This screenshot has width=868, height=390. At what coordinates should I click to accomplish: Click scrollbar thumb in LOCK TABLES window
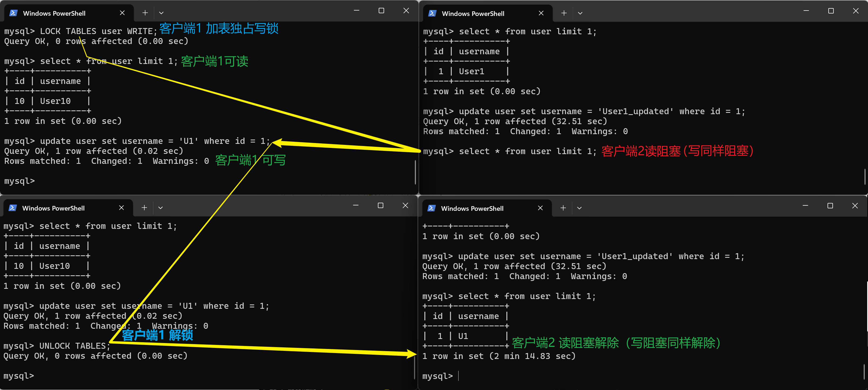coord(415,172)
